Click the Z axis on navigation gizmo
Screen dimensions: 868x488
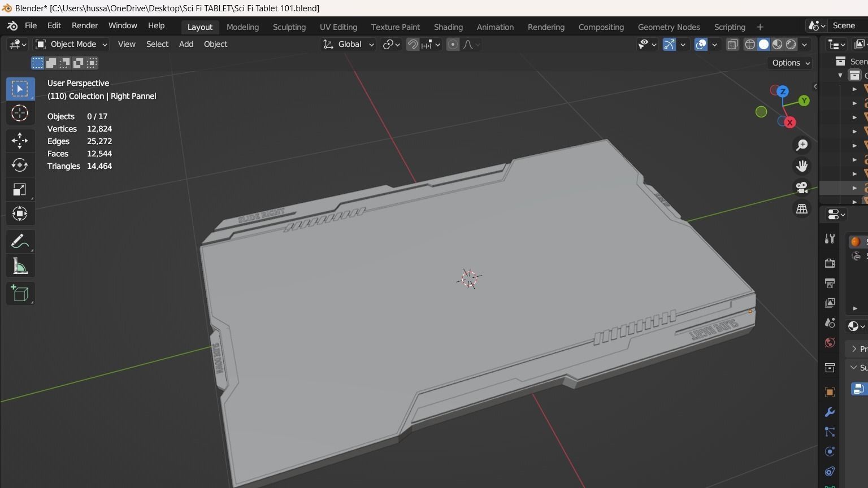point(783,91)
